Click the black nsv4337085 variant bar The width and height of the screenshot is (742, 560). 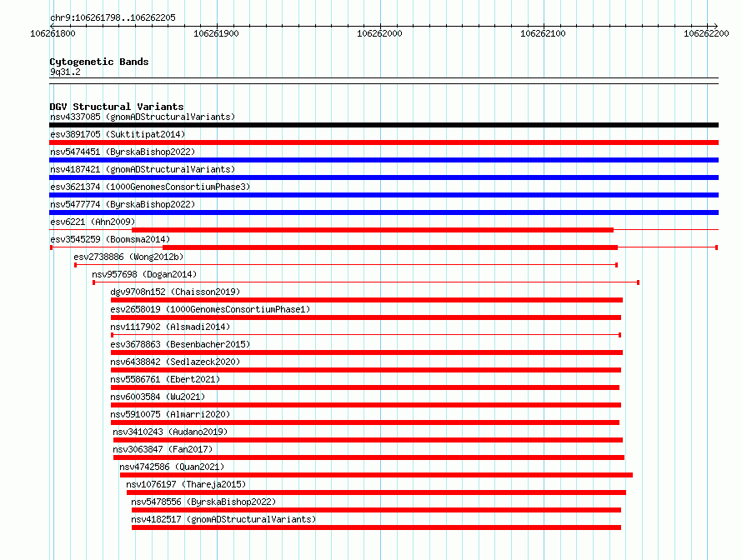(384, 125)
